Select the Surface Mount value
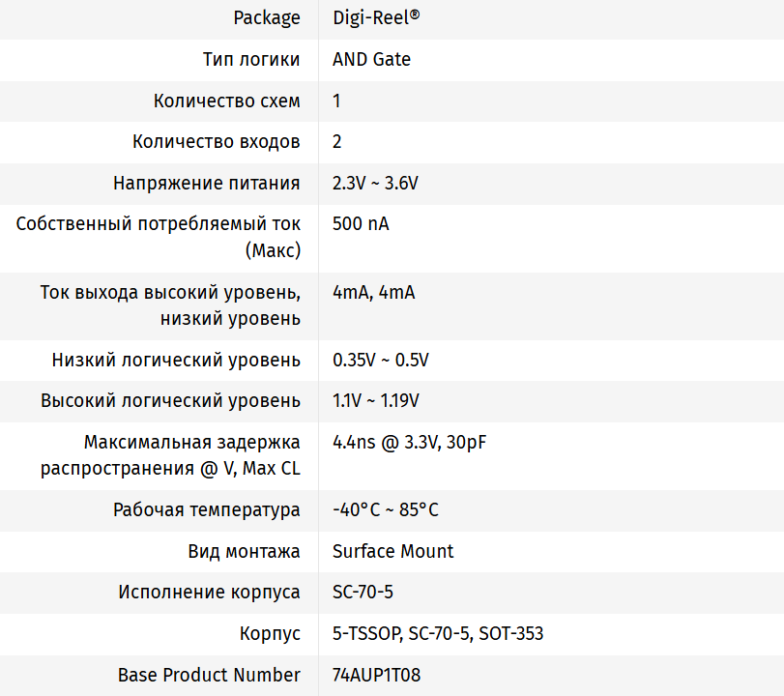 coord(392,552)
